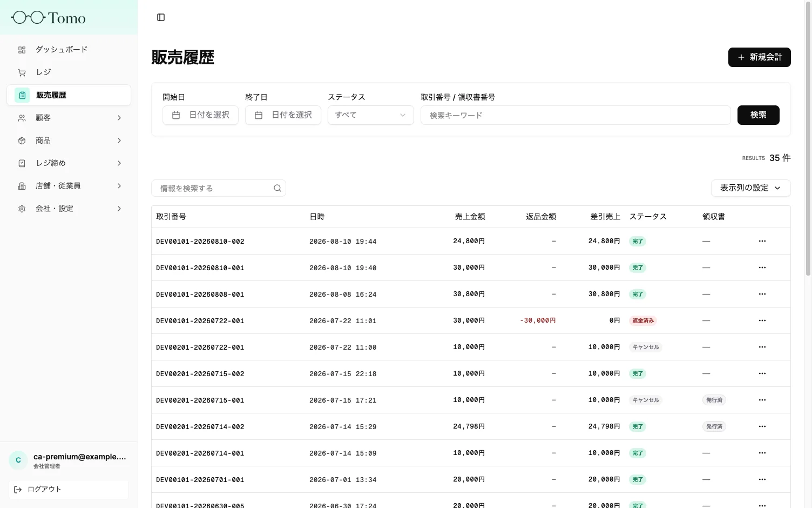Open レジ cart icon in sidebar

click(x=22, y=72)
